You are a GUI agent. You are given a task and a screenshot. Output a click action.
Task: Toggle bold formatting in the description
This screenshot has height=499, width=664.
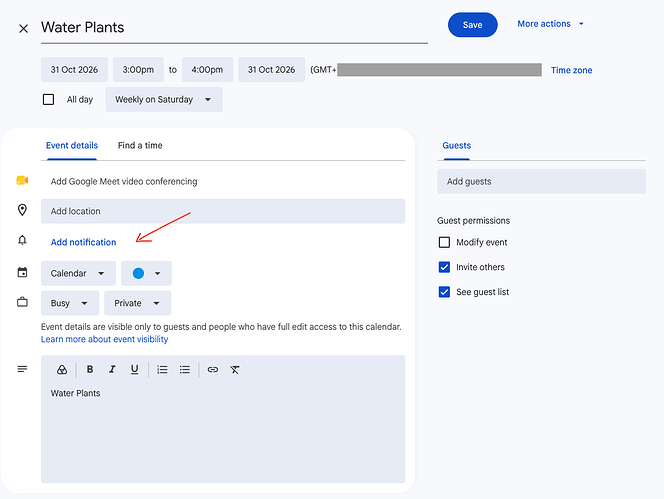[x=90, y=369]
